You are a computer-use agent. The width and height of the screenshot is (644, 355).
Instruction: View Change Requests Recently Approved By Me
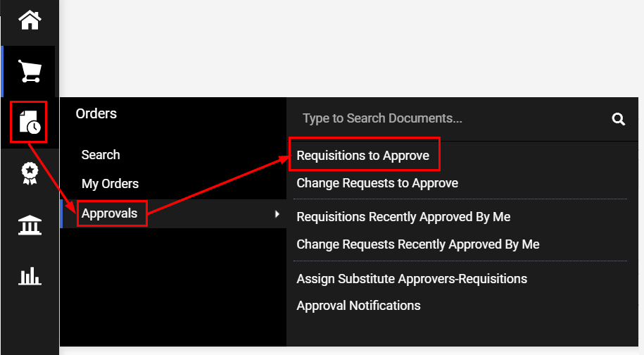point(417,244)
